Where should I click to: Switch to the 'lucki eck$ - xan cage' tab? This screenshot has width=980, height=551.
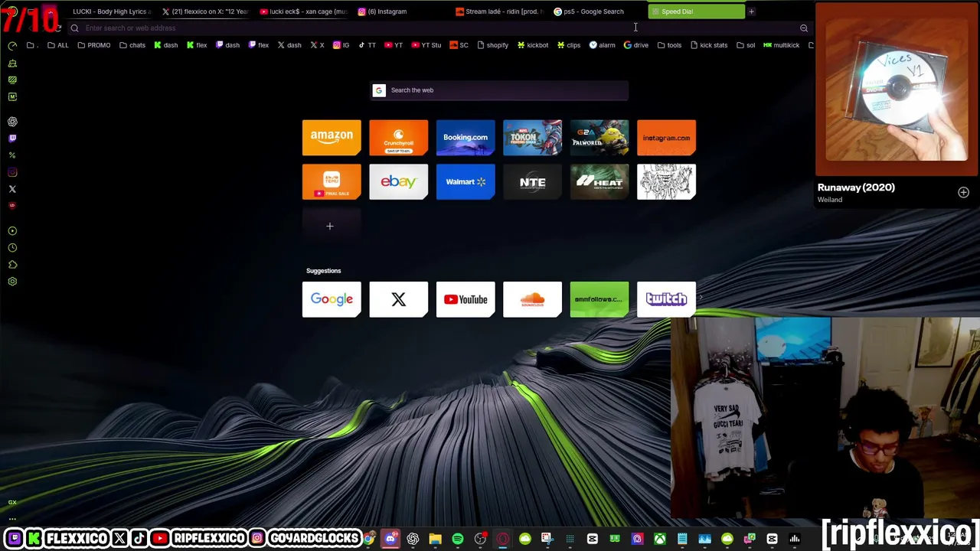302,11
